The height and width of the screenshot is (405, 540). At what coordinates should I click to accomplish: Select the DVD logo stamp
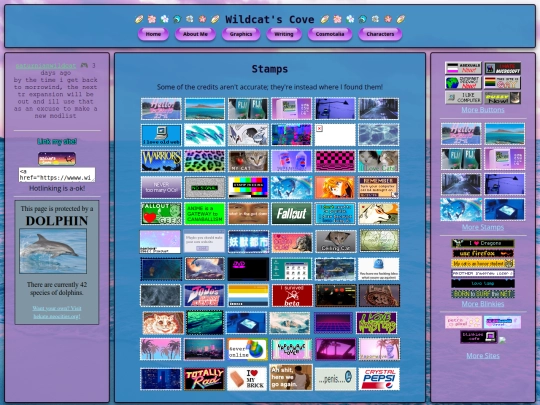tap(248, 269)
